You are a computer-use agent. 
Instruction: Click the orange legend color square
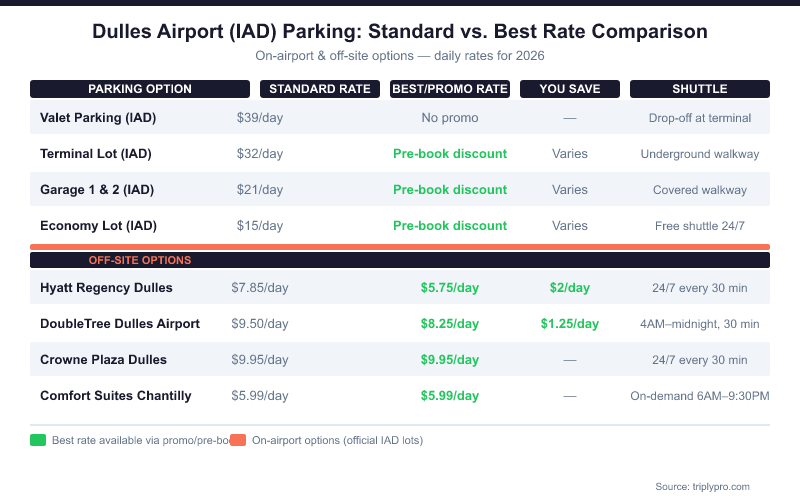[238, 440]
